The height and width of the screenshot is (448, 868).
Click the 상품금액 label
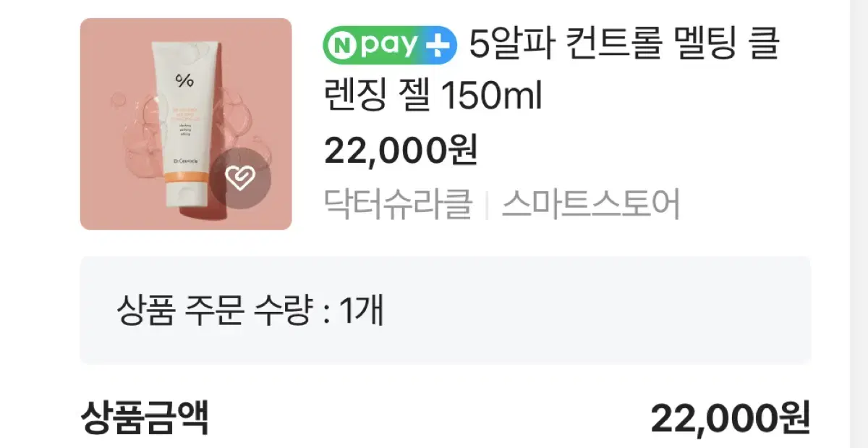[145, 418]
